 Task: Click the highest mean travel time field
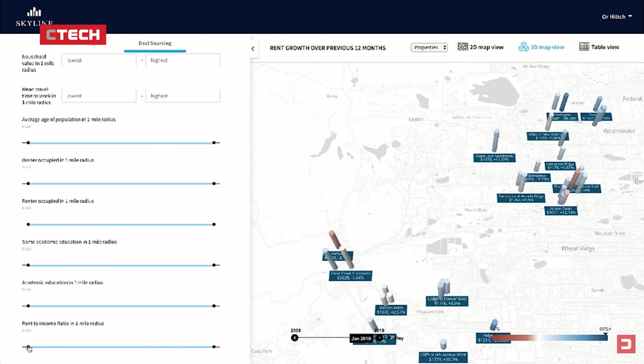click(x=183, y=96)
